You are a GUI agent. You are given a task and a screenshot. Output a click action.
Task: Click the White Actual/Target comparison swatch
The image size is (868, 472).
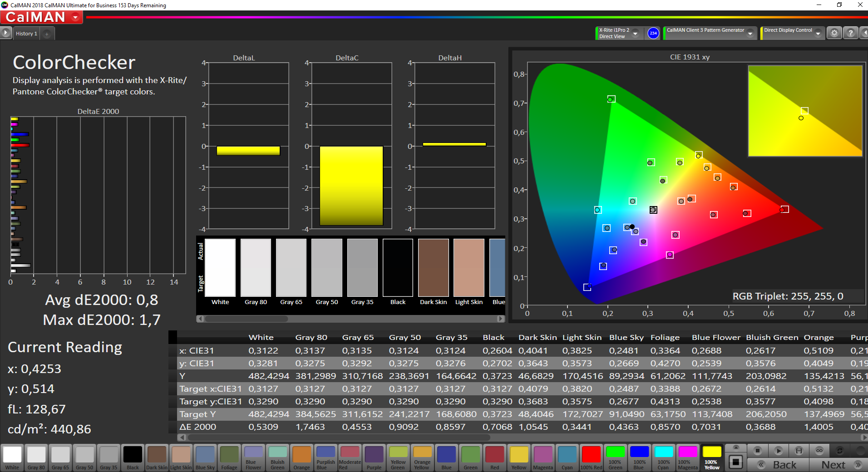pyautogui.click(x=220, y=267)
